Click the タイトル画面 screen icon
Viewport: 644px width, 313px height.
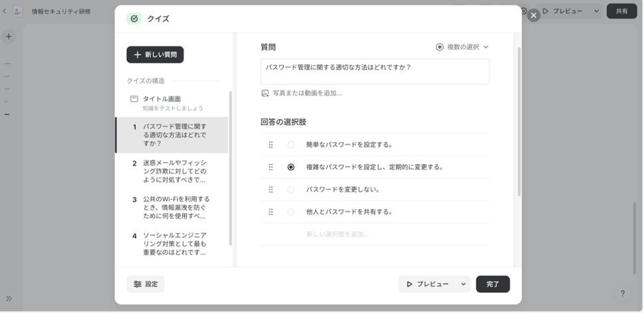[x=134, y=99]
